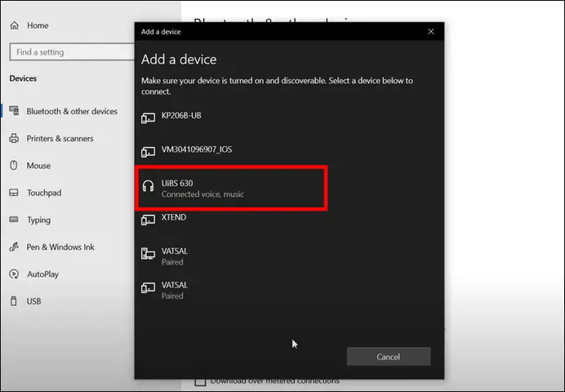This screenshot has width=565, height=392.
Task: Open Touchpad settings
Action: click(44, 193)
